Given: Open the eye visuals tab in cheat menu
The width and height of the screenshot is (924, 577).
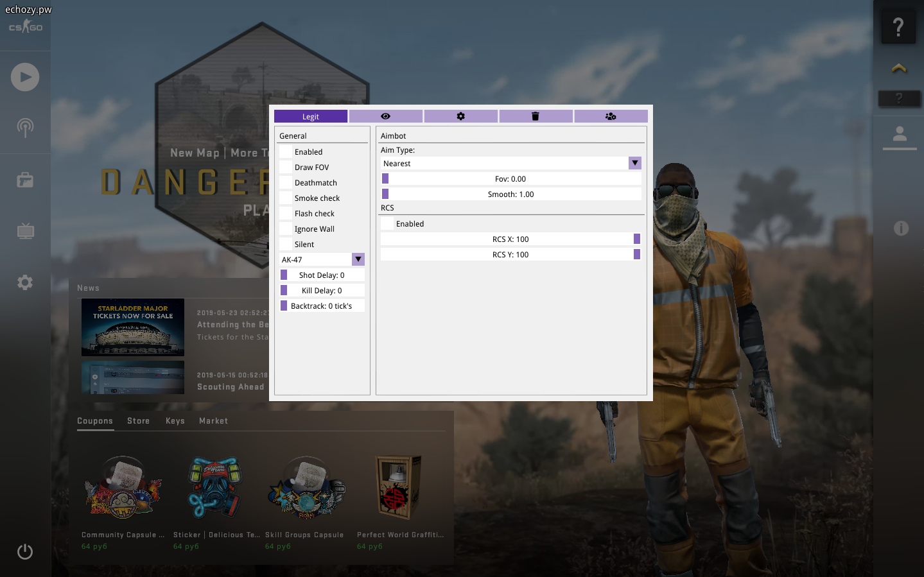Looking at the screenshot, I should 386,116.
